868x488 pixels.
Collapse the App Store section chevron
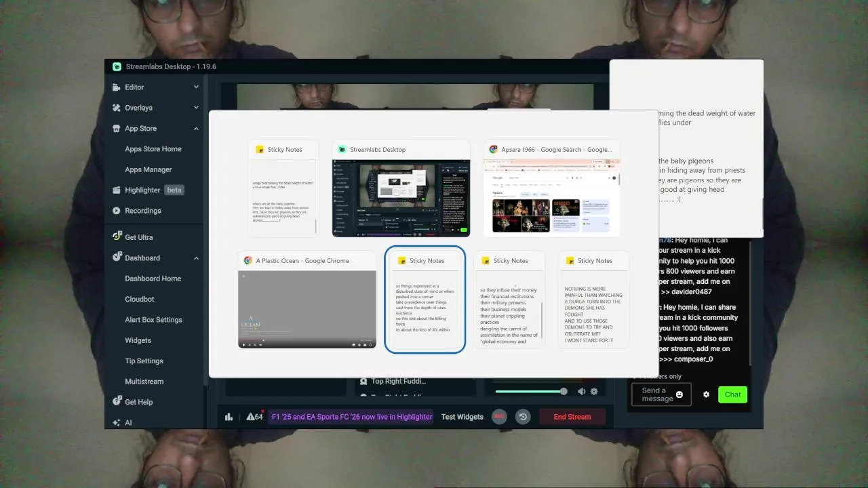(196, 128)
